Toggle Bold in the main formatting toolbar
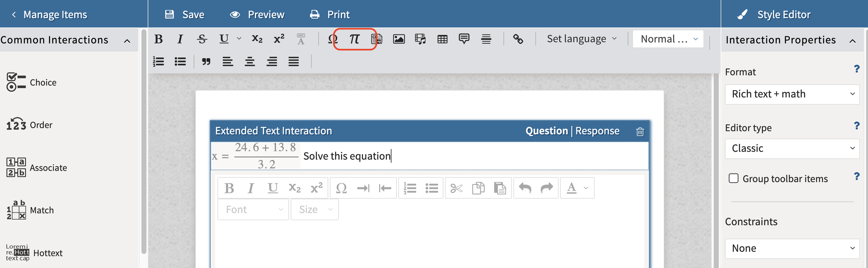This screenshot has width=868, height=268. (x=158, y=39)
